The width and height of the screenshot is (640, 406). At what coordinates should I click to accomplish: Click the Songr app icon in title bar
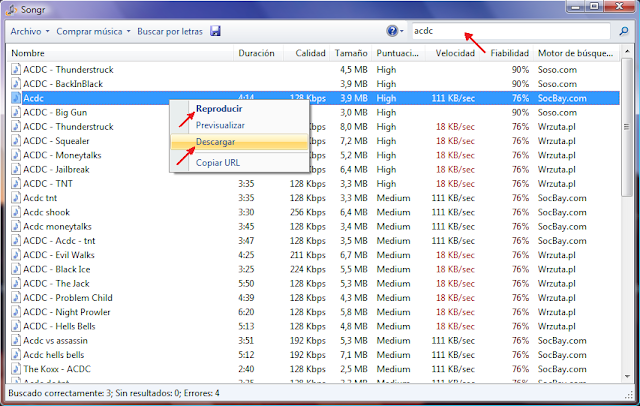[x=11, y=9]
